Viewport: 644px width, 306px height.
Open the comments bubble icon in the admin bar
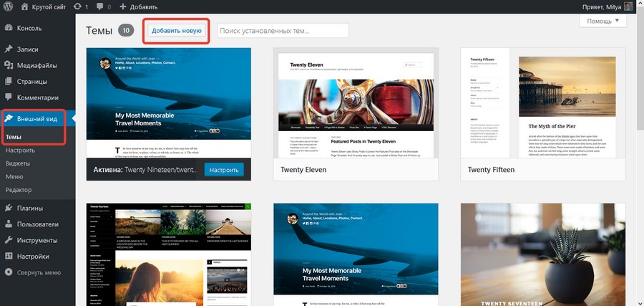coord(99,7)
